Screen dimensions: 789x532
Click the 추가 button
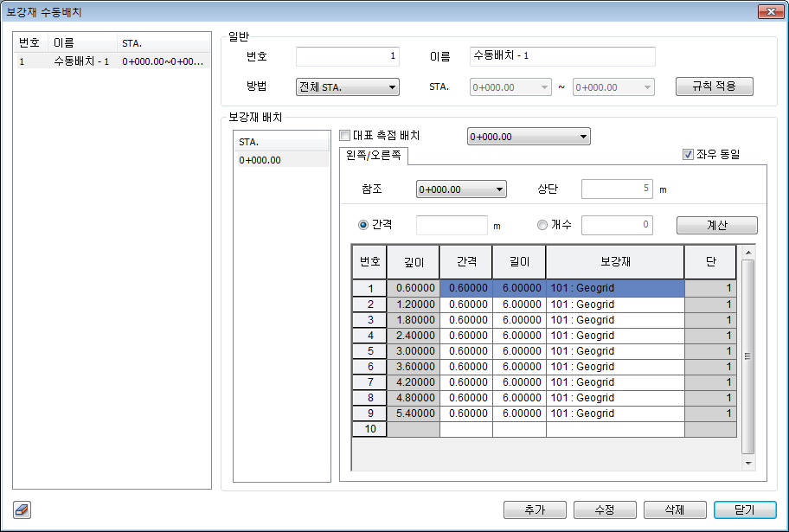coord(535,510)
